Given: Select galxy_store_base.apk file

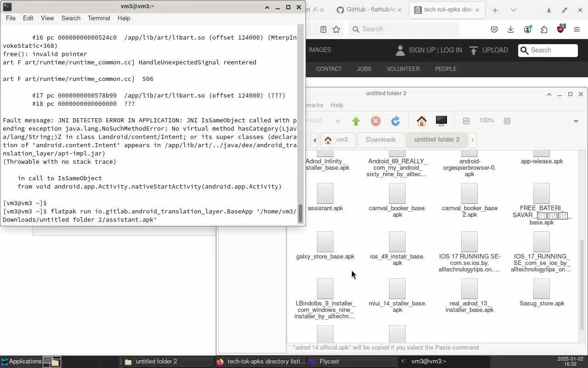Looking at the screenshot, I should click(x=325, y=246).
